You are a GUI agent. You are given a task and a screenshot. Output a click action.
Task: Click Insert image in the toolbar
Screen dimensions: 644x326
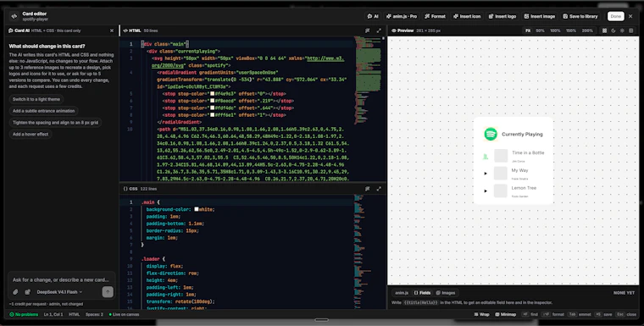coord(539,16)
